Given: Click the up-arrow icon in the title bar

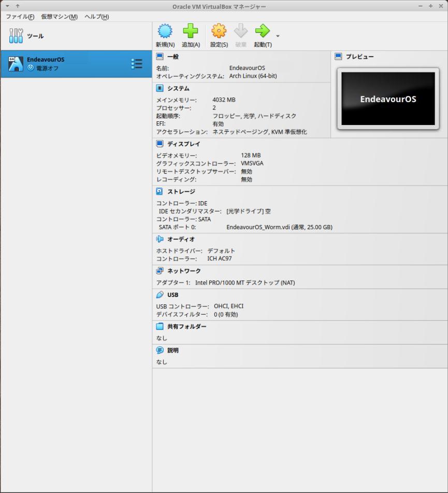Looking at the screenshot, I should click(18, 6).
